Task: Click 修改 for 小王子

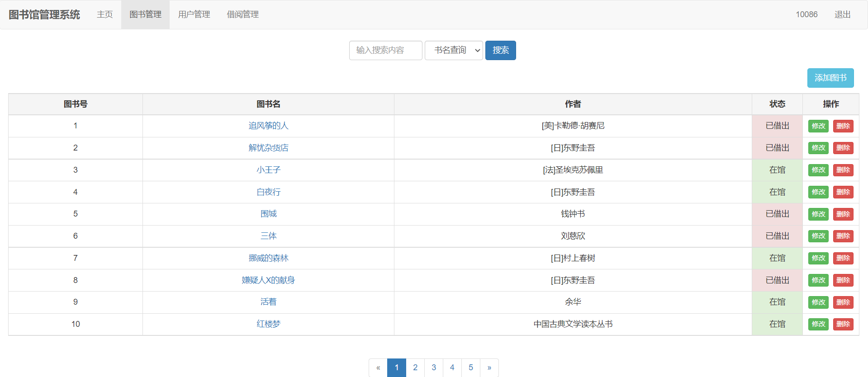Action: pos(818,170)
